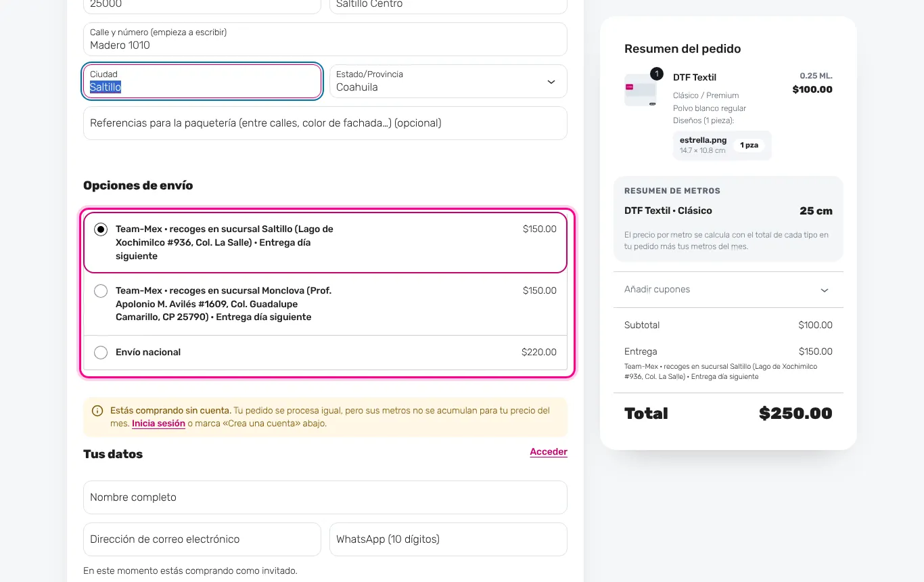This screenshot has height=582, width=924.
Task: Click the estrella.png design file chip
Action: [722, 145]
